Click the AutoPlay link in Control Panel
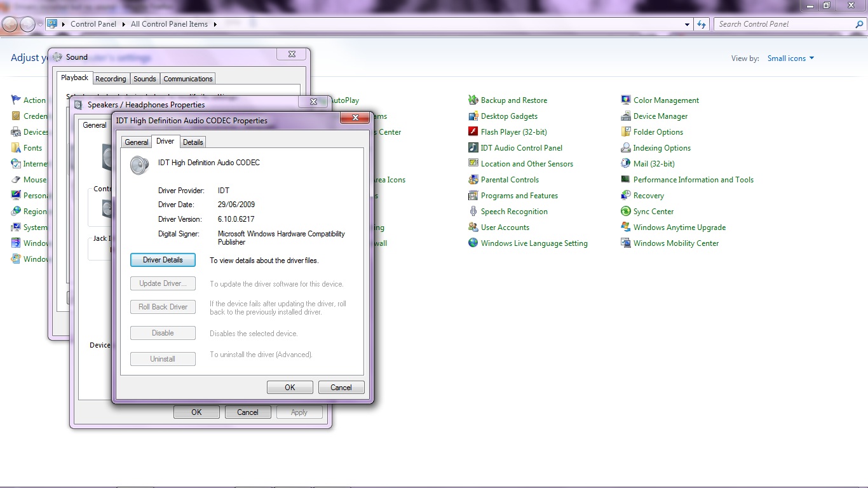868x488 pixels. [x=344, y=100]
